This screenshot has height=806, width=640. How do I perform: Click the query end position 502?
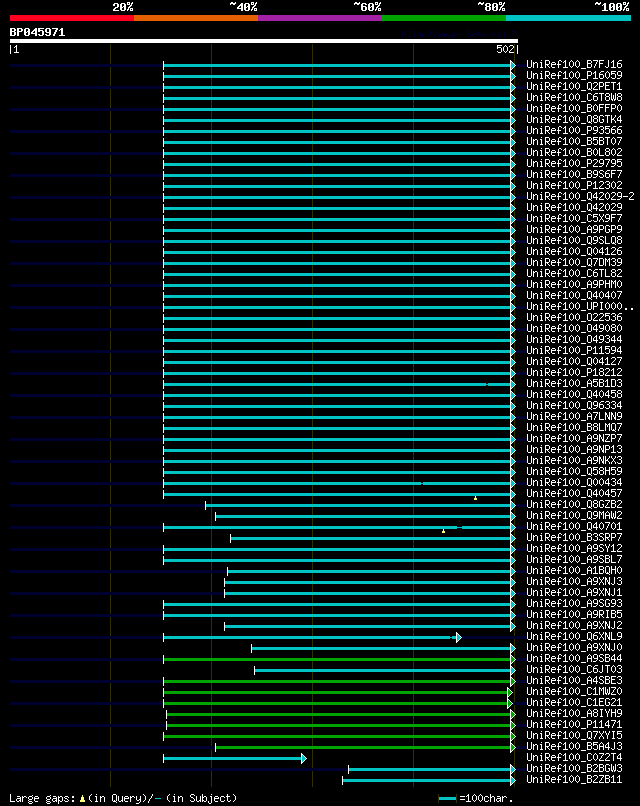point(505,49)
